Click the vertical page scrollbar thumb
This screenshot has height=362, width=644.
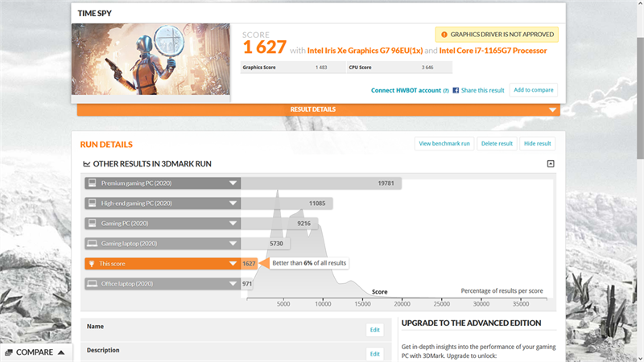click(x=640, y=97)
